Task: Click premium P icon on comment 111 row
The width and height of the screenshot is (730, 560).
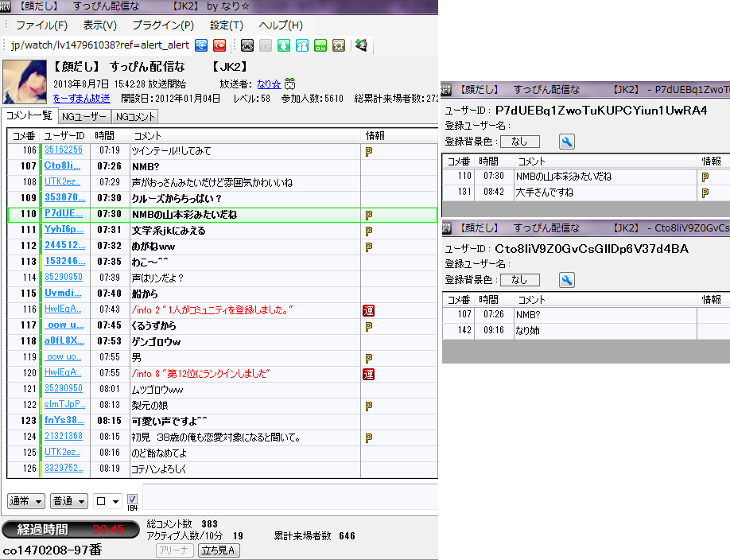Action: [369, 231]
